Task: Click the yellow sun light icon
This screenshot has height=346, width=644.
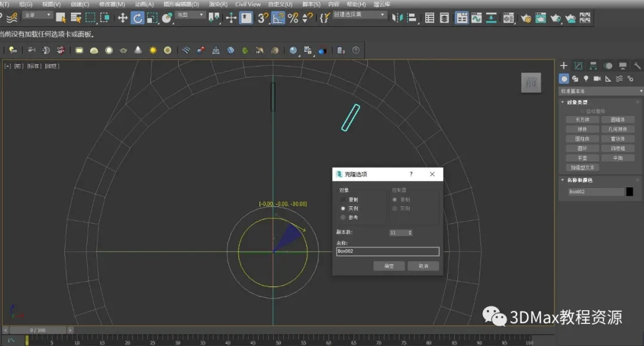Action: coord(153,50)
